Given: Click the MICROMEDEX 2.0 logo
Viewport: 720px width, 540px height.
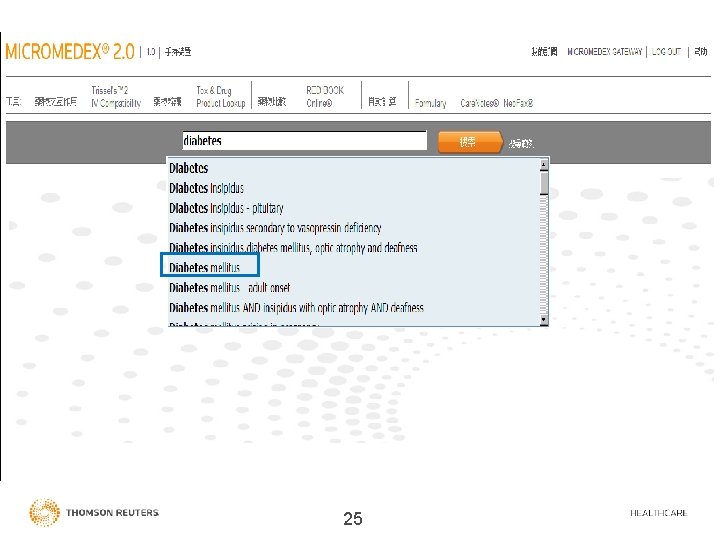Looking at the screenshot, I should [70, 51].
